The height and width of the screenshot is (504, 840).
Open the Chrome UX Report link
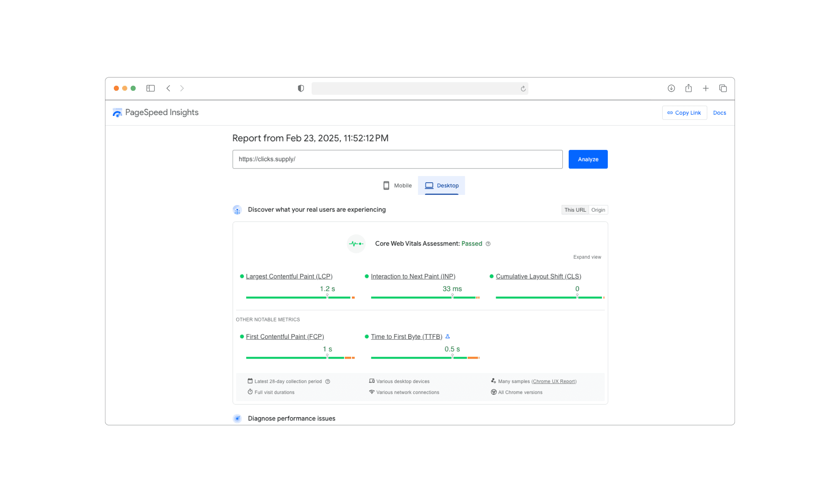554,381
